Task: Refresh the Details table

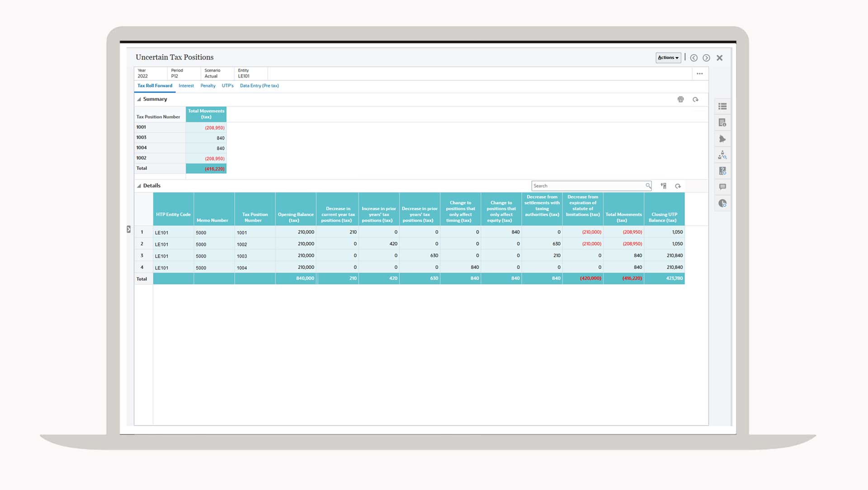Action: pos(678,186)
